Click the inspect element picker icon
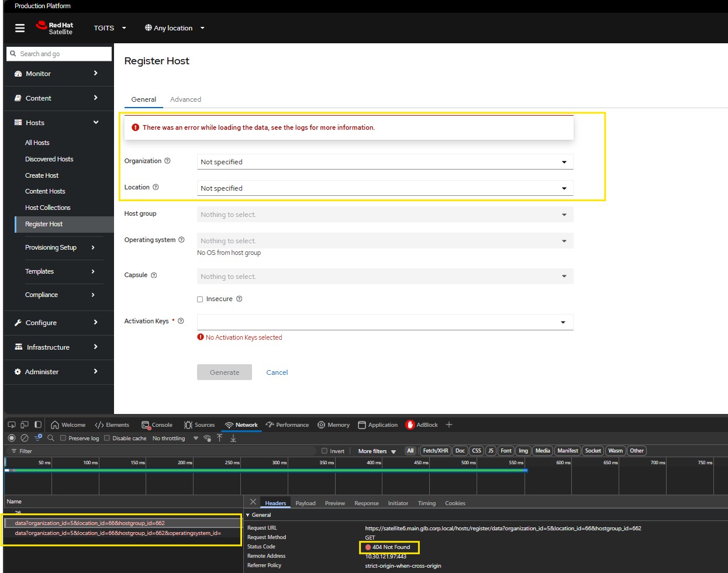728x573 pixels. 12,425
